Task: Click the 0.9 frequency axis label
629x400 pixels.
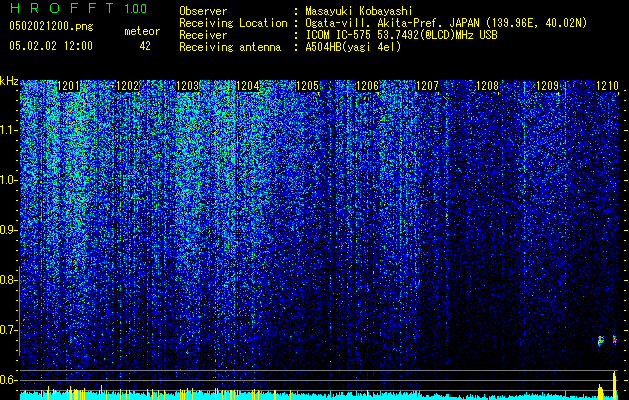Action: (x=8, y=230)
